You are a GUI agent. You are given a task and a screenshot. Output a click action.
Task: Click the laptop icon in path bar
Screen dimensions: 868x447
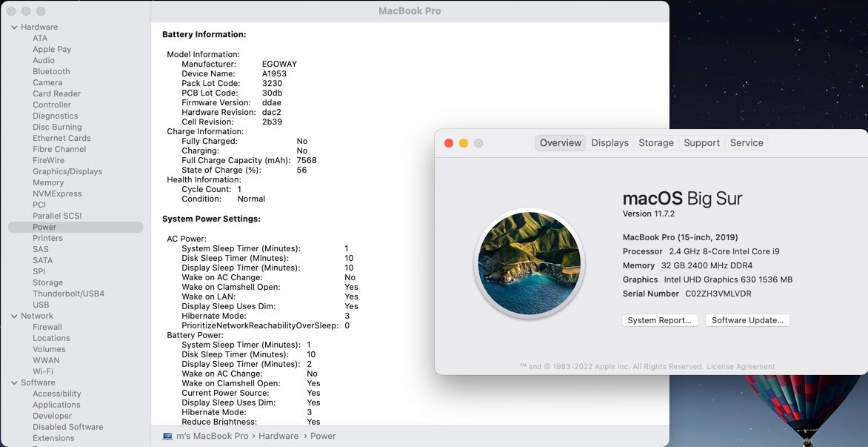click(x=167, y=437)
